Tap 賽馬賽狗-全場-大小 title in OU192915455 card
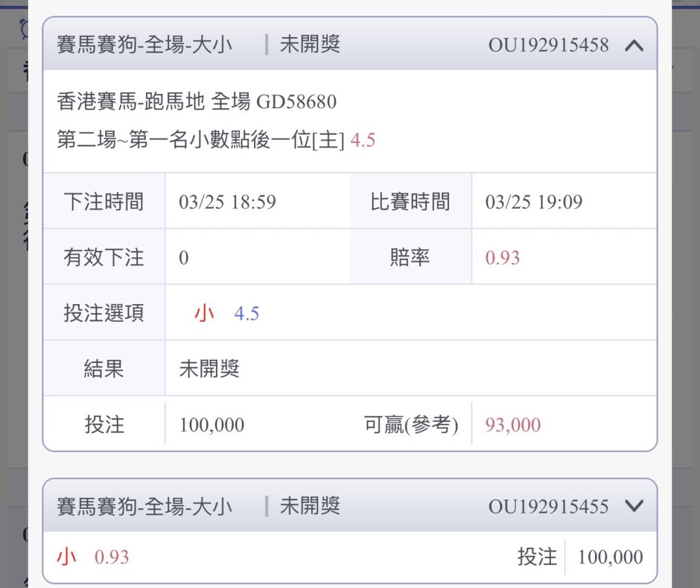This screenshot has width=700, height=588. click(x=144, y=506)
